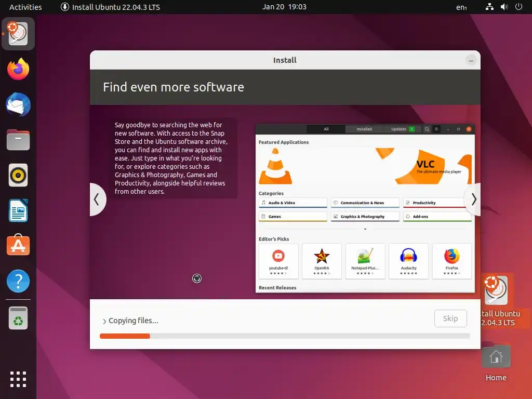Image resolution: width=532 pixels, height=399 pixels.
Task: Click the Say goodbye to searching description text
Action: tap(171, 158)
